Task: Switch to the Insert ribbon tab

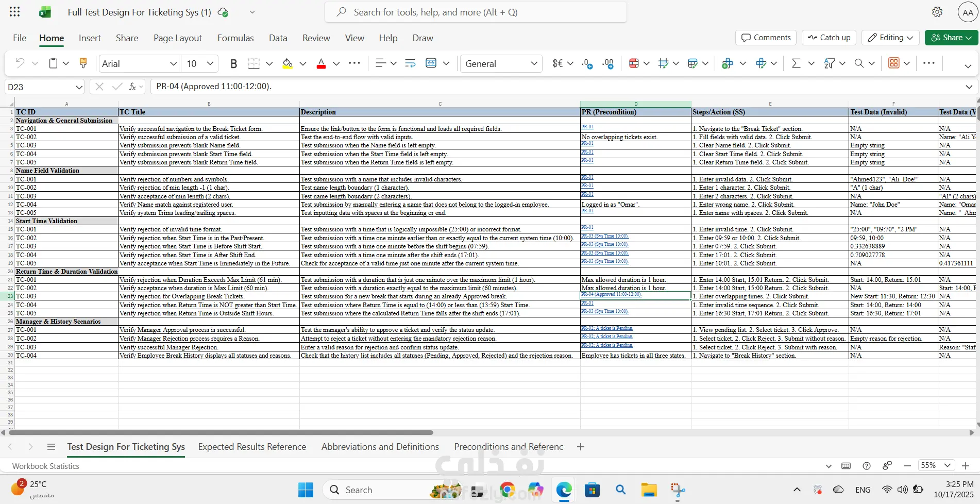Action: point(90,38)
